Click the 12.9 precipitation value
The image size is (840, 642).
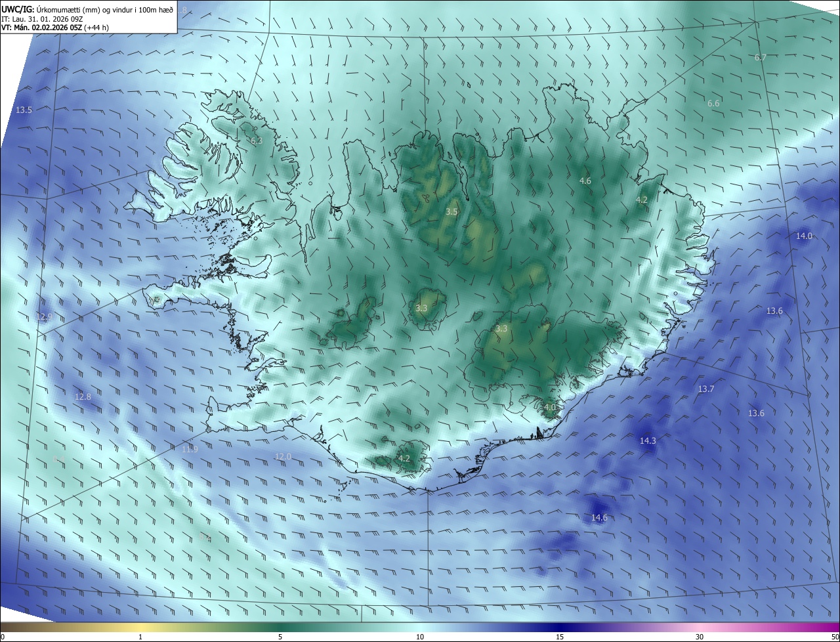pyautogui.click(x=43, y=317)
